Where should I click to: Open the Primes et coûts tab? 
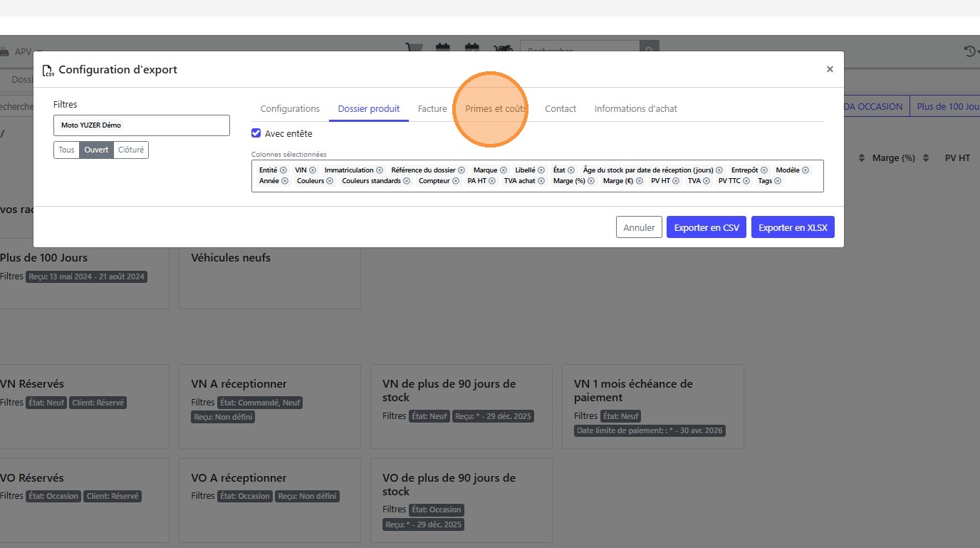[496, 109]
